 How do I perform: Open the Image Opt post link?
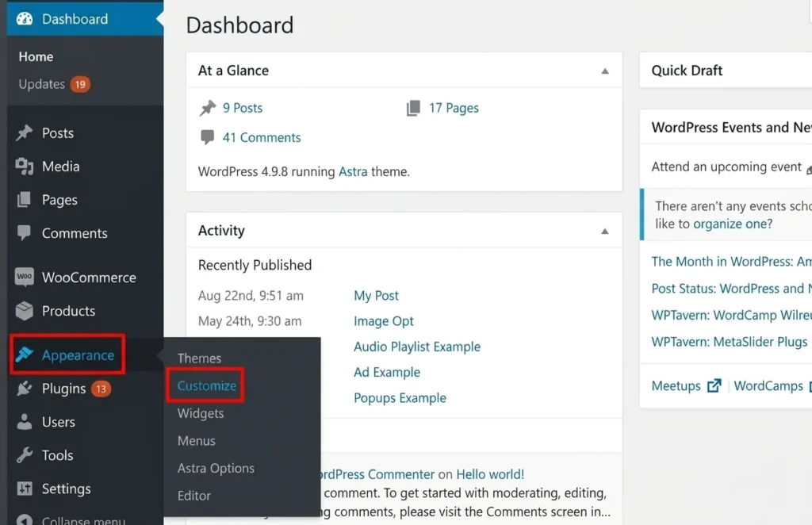[383, 321]
